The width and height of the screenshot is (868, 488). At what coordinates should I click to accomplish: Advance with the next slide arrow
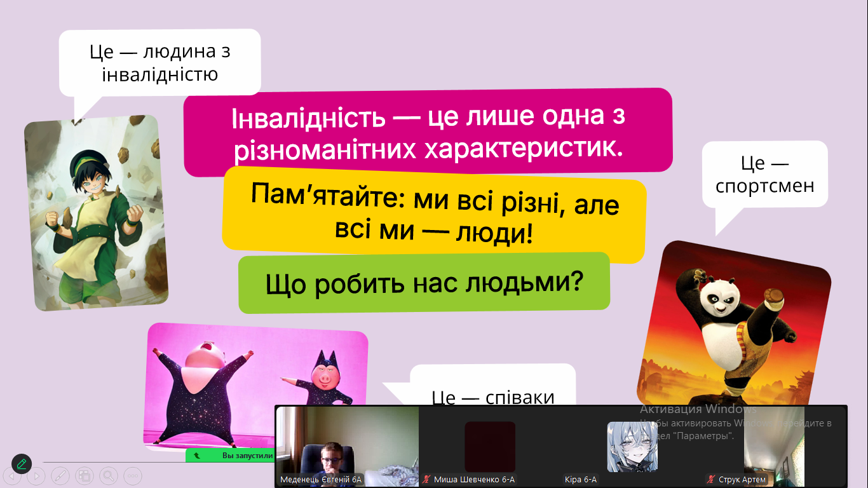tap(36, 475)
